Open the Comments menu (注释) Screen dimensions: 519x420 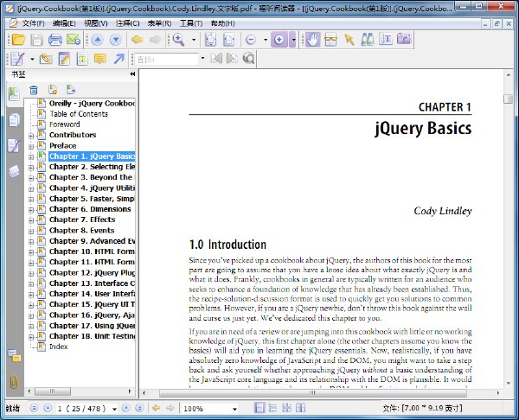127,23
